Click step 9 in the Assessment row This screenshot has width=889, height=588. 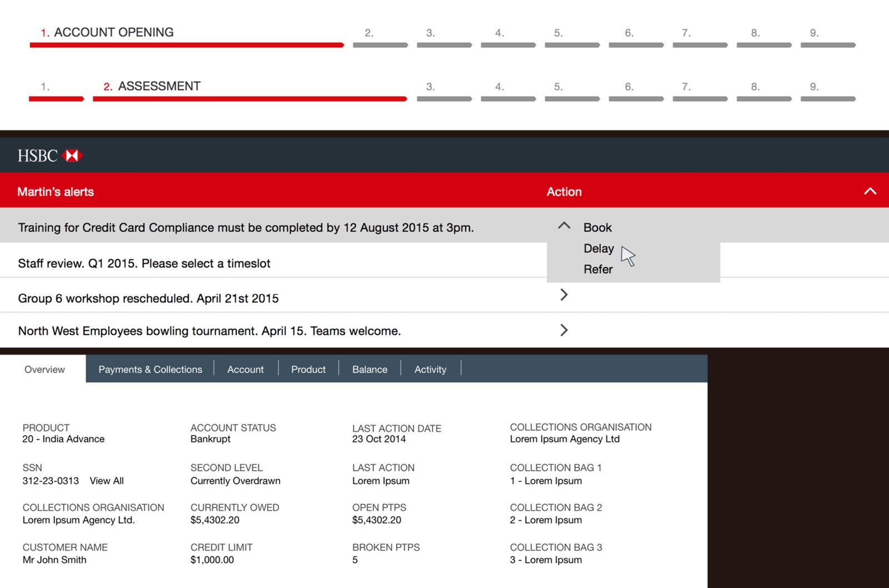828,99
